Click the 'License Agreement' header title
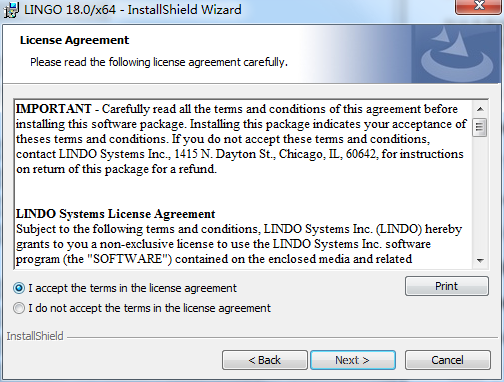This screenshot has height=382, width=504. pos(74,40)
